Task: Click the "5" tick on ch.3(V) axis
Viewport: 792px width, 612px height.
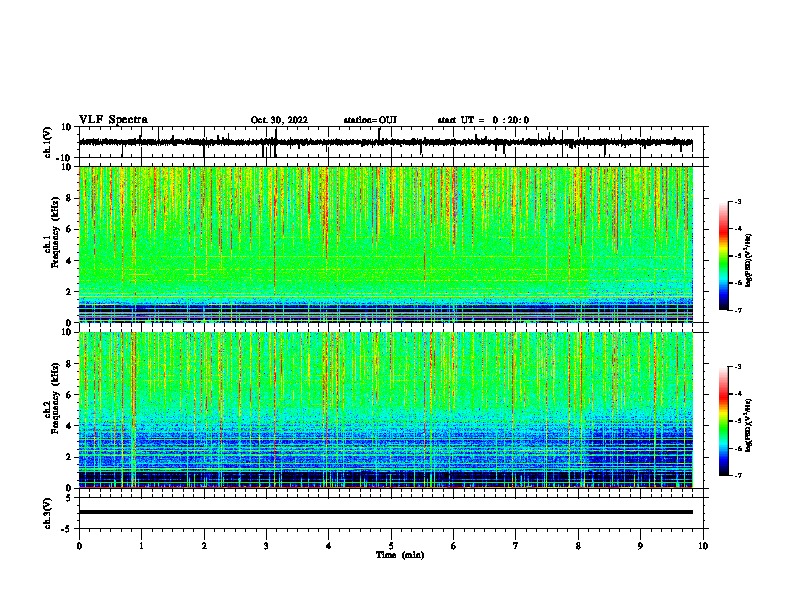Action: click(x=70, y=498)
